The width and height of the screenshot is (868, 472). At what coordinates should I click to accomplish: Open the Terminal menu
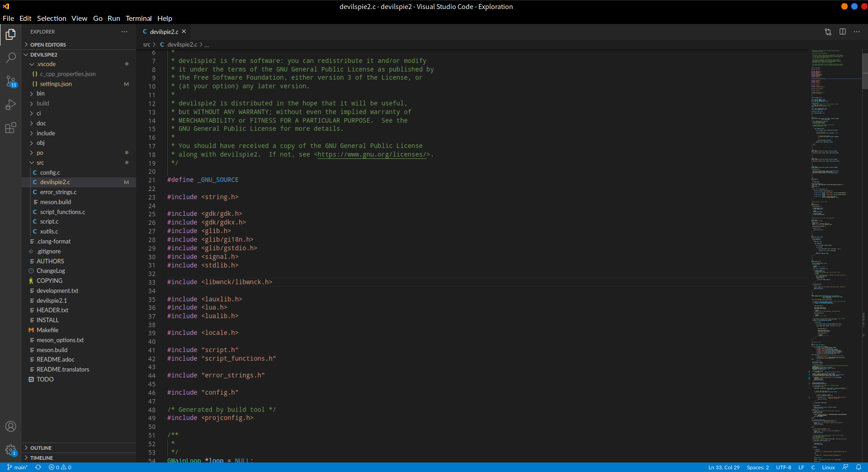pyautogui.click(x=139, y=19)
